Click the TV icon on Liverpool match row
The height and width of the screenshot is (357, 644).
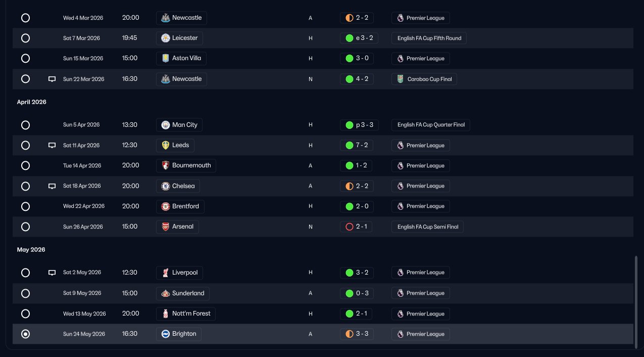pos(52,273)
